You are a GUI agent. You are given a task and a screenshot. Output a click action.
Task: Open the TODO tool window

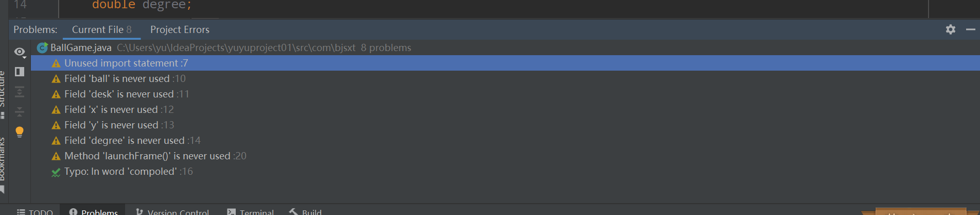[34, 211]
